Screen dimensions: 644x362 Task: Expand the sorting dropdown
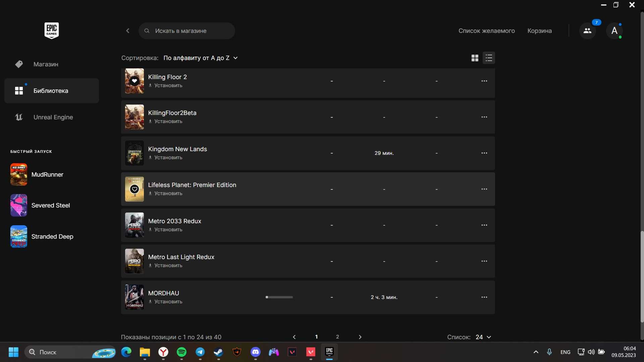tap(201, 58)
